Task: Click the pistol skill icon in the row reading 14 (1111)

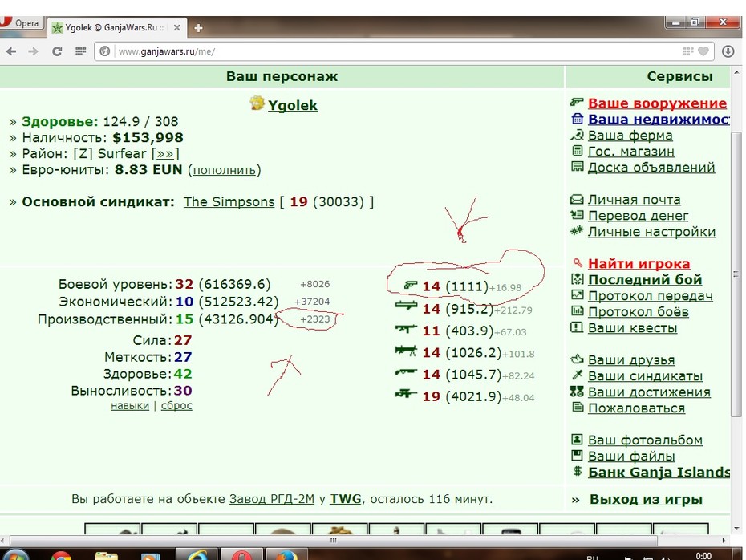Action: click(410, 285)
